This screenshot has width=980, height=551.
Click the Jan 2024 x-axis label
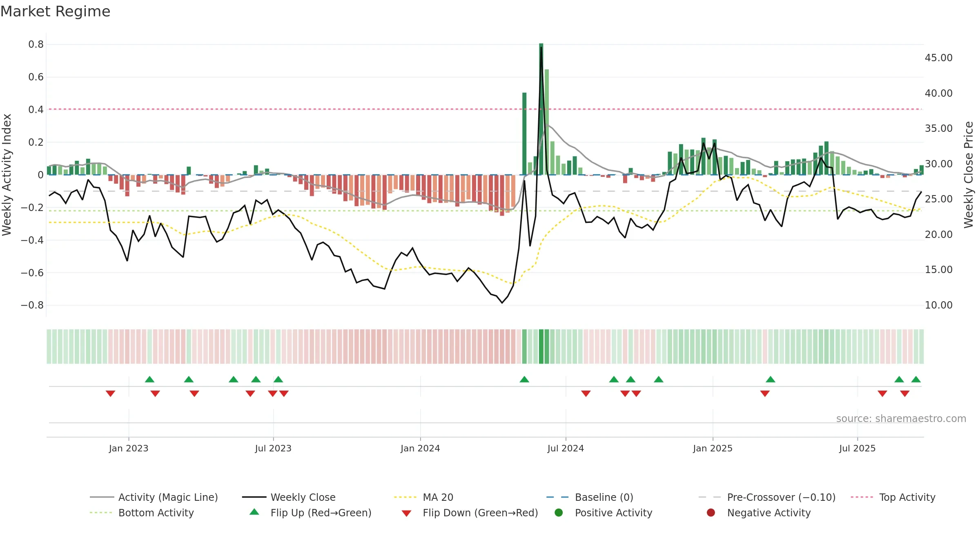pos(420,448)
